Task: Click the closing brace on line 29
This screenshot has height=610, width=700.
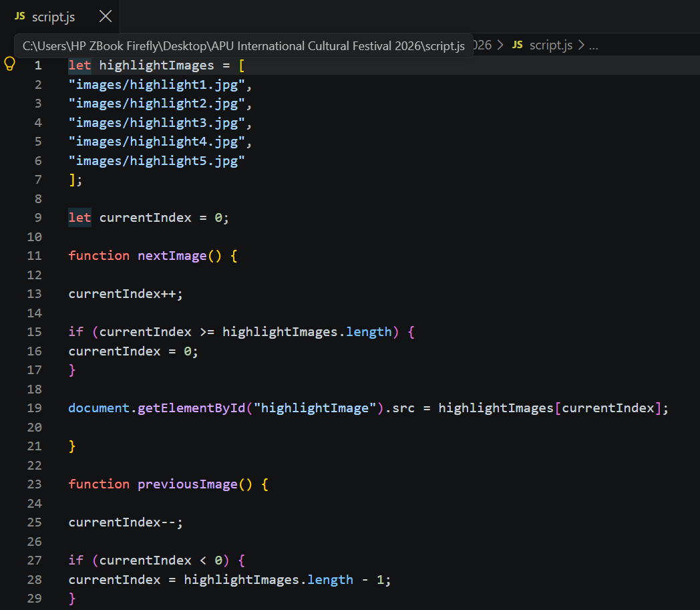Action: pos(72,599)
